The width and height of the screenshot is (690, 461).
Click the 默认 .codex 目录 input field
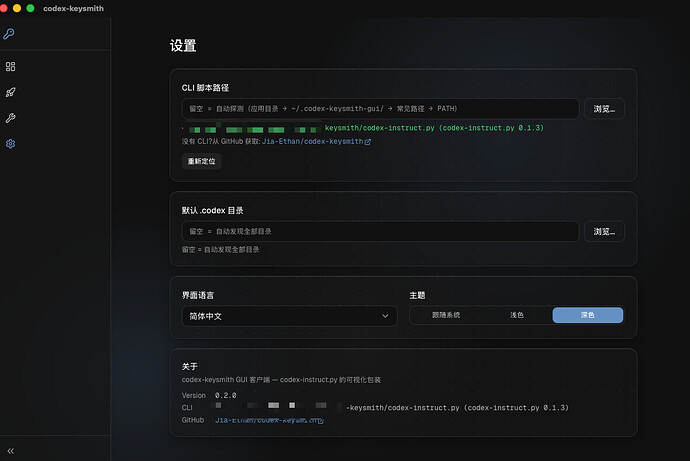click(380, 231)
